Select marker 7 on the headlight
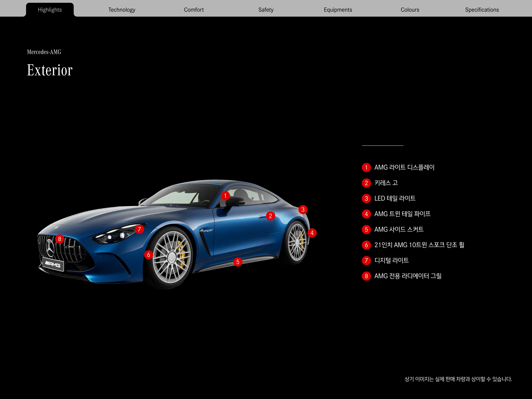Viewport: 532px width, 399px height. 139,229
